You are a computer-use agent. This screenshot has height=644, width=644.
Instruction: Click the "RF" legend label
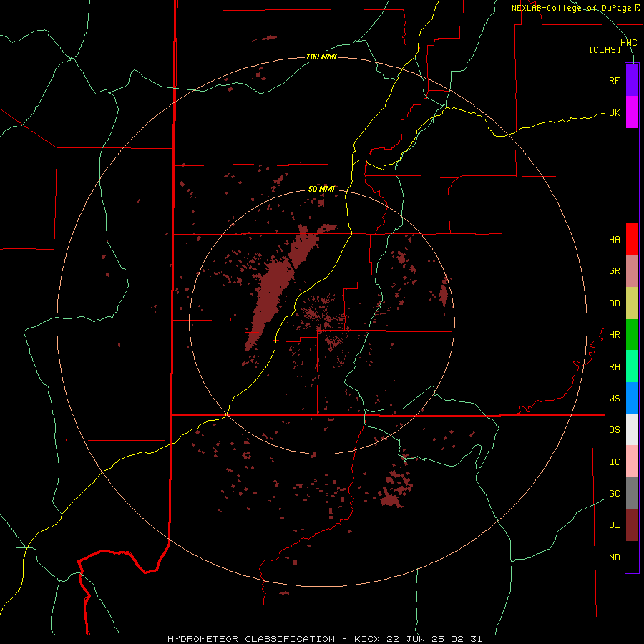614,80
